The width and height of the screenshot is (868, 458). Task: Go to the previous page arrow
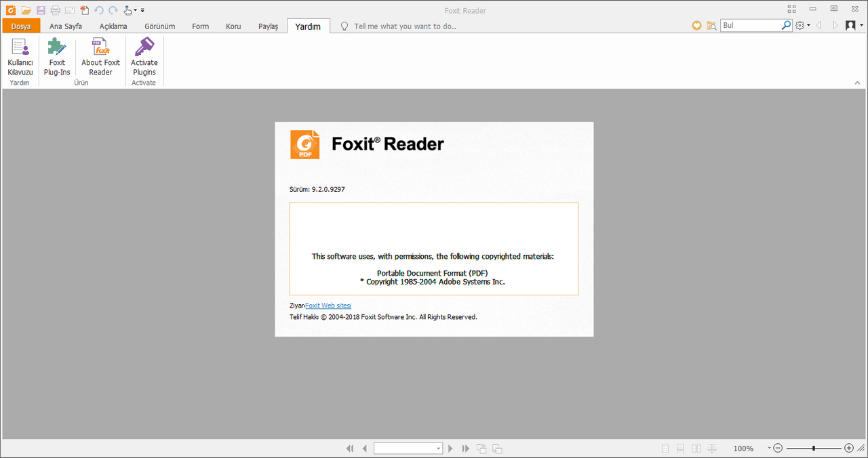(x=365, y=449)
